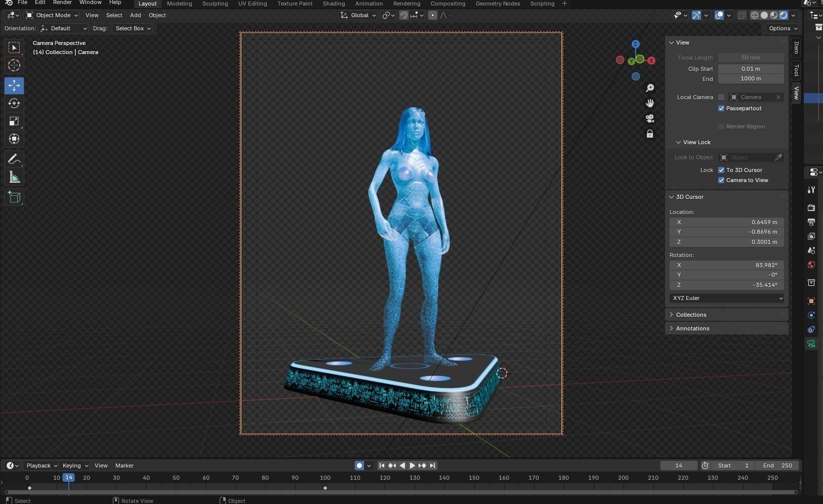823x504 pixels.
Task: Toggle camera view with the camera icon
Action: coord(650,118)
